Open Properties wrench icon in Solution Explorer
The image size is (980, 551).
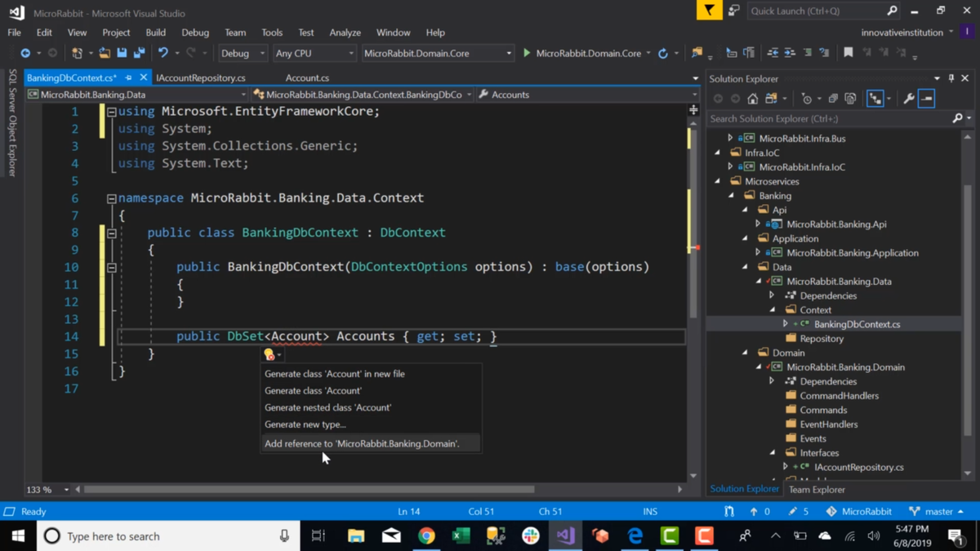tap(909, 99)
